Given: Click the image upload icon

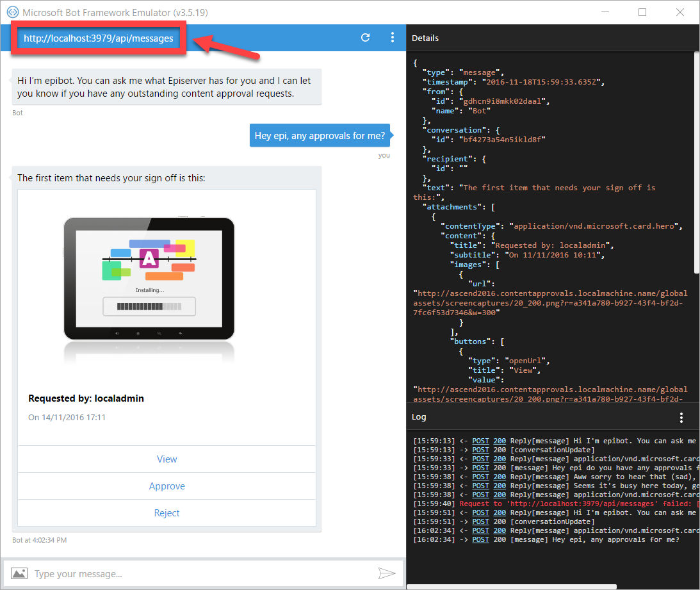Looking at the screenshot, I should click(x=19, y=573).
